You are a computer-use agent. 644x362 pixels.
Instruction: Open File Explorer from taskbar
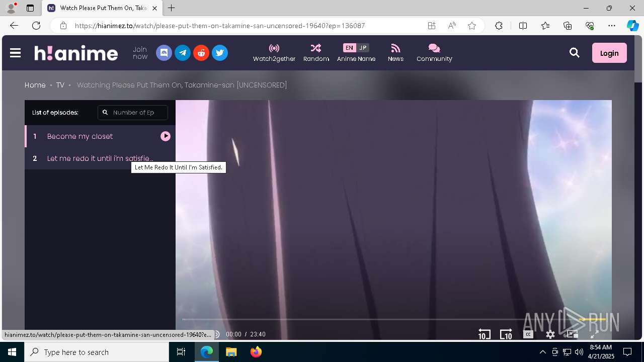[x=231, y=352]
